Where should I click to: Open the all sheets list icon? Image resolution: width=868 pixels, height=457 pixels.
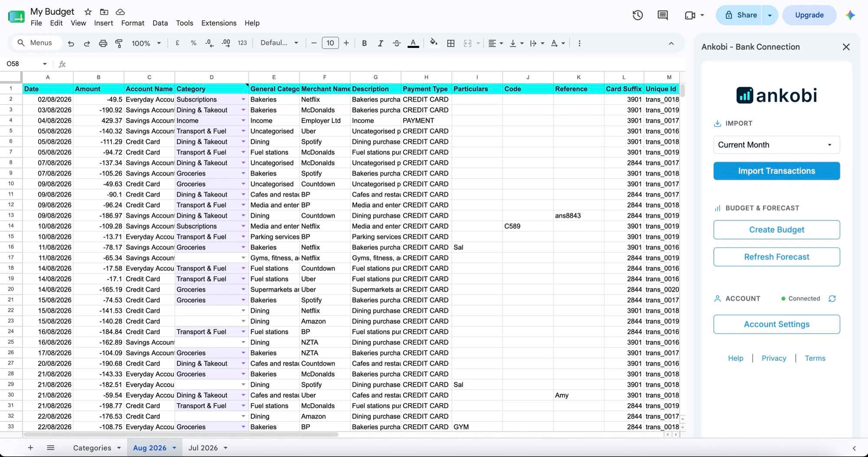[51, 447]
